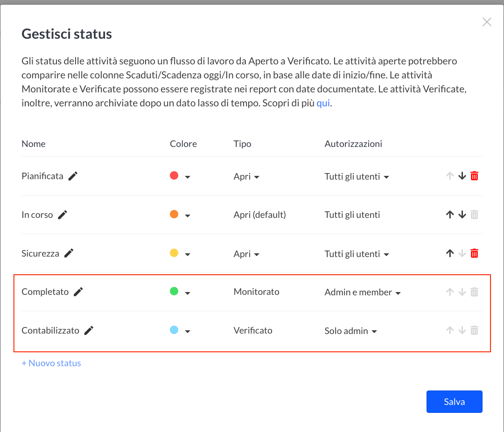Delete the Pianificata status
Image resolution: width=504 pixels, height=432 pixels.
(x=474, y=176)
